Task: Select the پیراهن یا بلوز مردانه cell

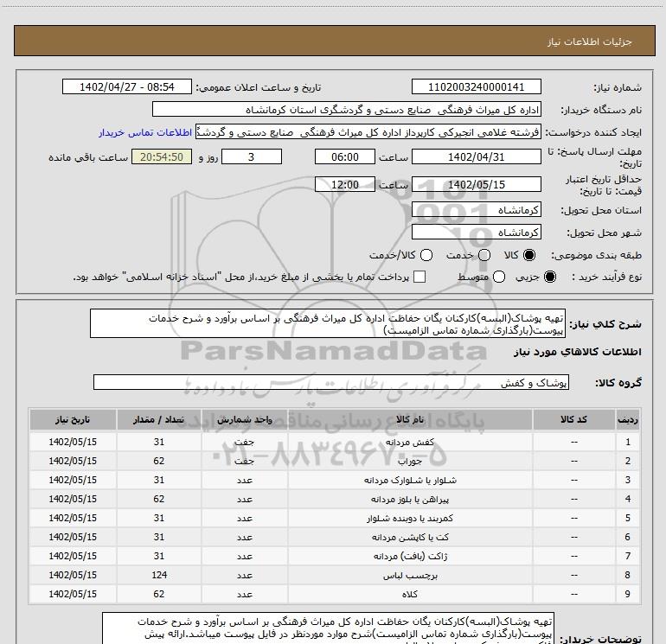Action: point(410,500)
